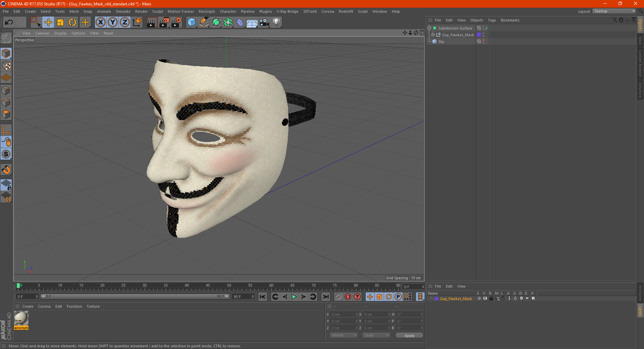Enable Points mode
Viewport: 644px width, 349px height.
(6, 90)
